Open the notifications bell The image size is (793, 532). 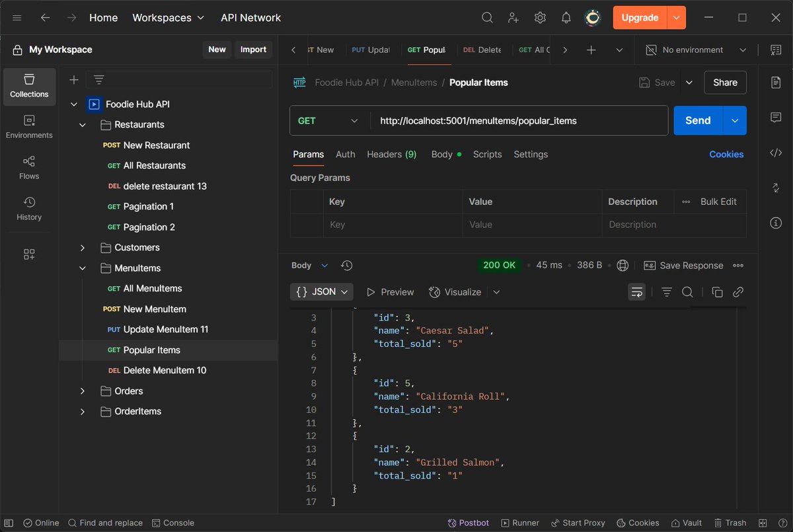pyautogui.click(x=566, y=18)
